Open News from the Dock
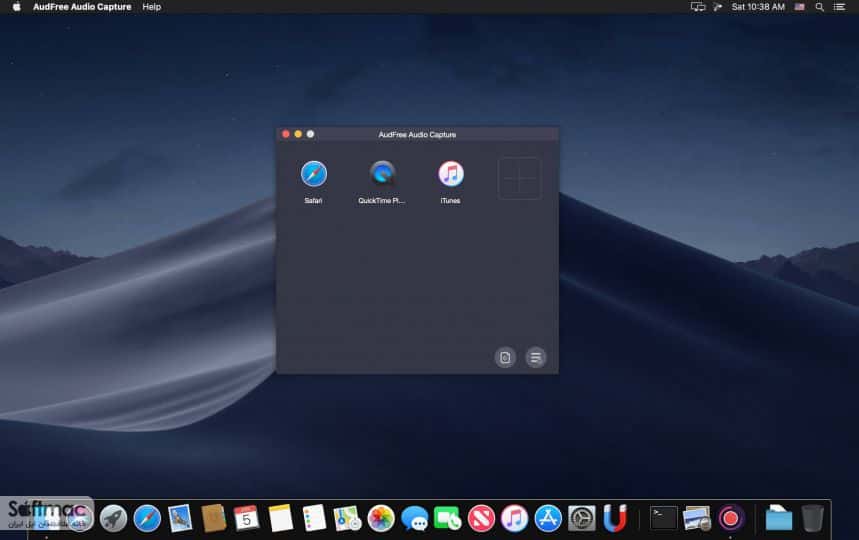 click(481, 518)
